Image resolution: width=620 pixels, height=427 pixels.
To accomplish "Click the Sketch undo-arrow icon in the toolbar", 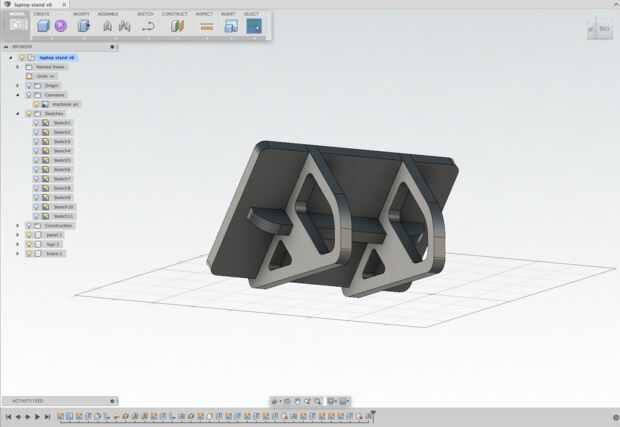I will [x=148, y=26].
